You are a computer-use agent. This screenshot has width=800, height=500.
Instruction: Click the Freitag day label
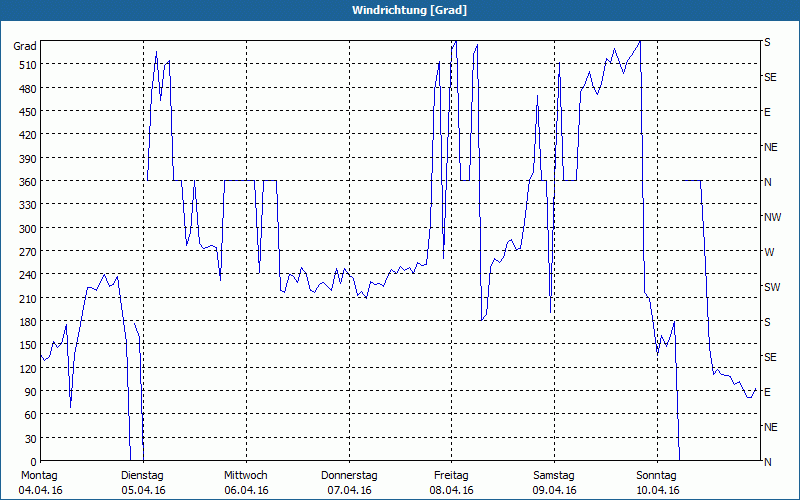coord(451,476)
